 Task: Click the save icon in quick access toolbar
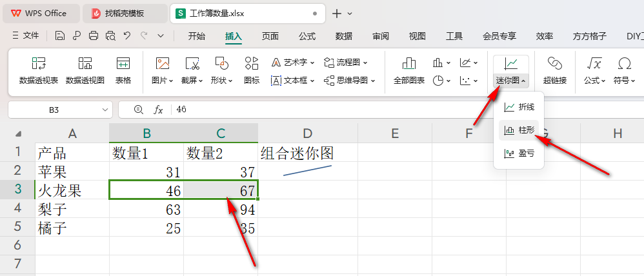click(x=60, y=35)
